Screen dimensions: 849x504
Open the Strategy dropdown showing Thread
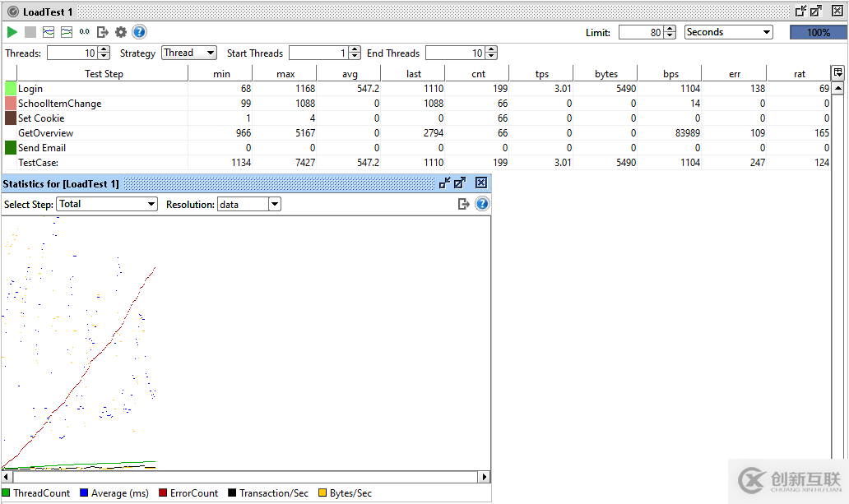pyautogui.click(x=189, y=53)
